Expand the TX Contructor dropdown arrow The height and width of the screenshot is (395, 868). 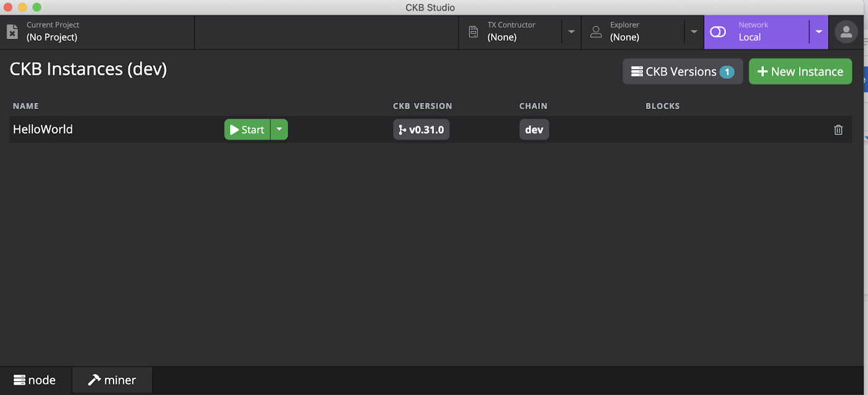(571, 32)
